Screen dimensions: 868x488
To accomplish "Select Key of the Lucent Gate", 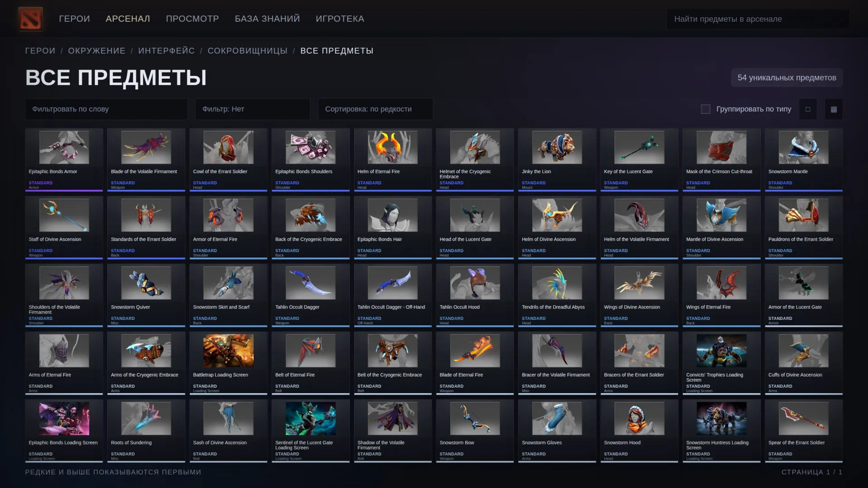I will (x=639, y=160).
